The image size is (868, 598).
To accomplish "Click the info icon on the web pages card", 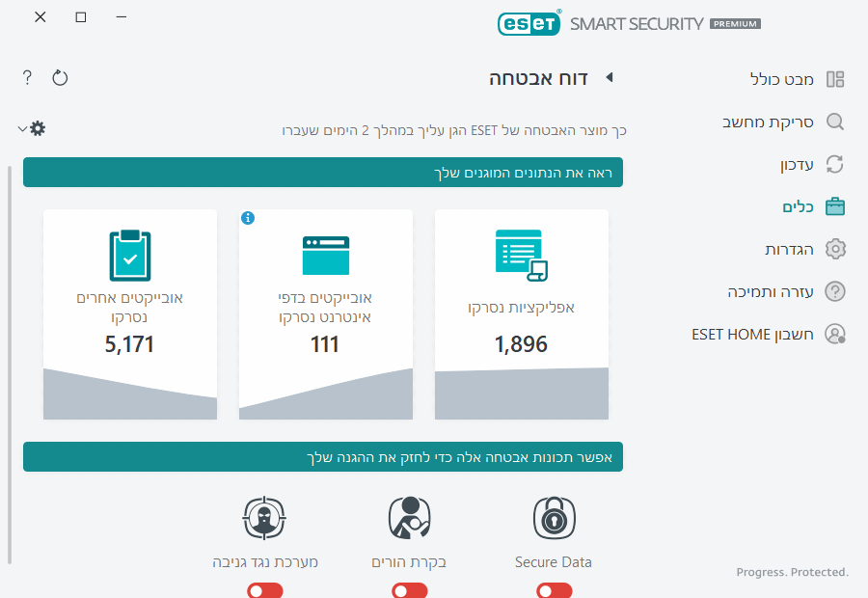I will (249, 218).
